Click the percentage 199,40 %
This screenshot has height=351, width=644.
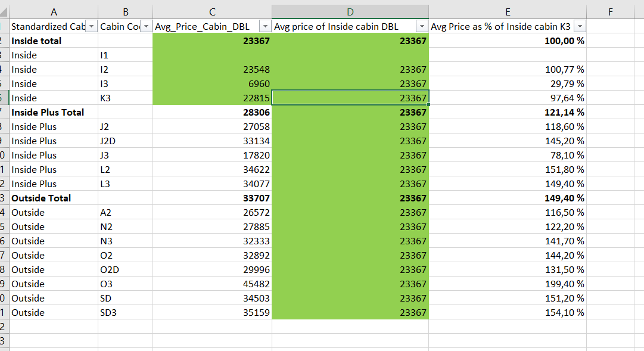tap(564, 284)
